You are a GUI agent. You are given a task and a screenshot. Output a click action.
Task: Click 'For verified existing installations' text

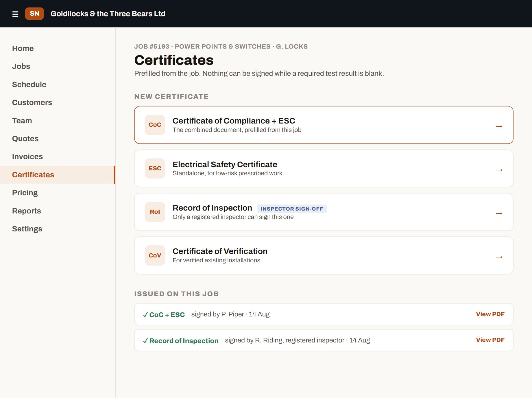216,260
